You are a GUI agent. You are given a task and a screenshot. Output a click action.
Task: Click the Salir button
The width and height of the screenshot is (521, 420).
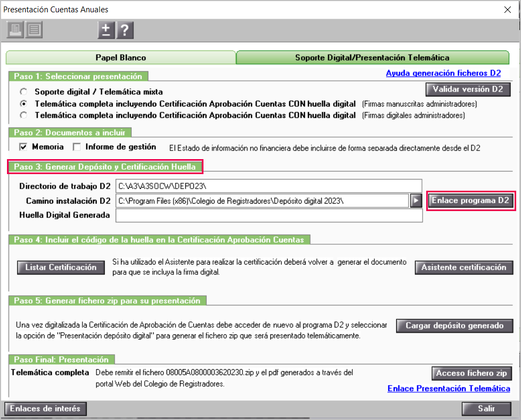[x=486, y=409]
